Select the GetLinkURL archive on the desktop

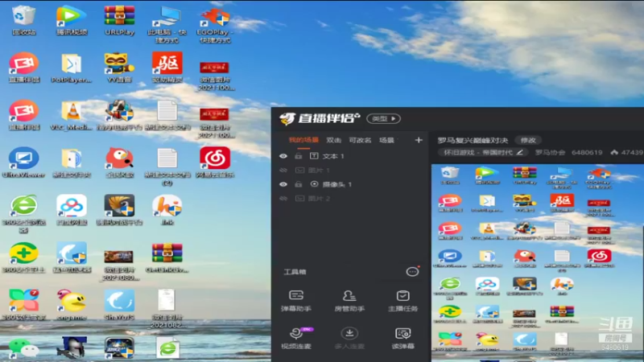[167, 258]
